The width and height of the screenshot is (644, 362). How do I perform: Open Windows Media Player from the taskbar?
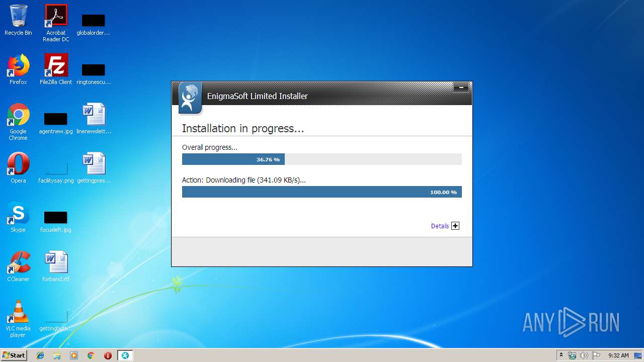pyautogui.click(x=74, y=355)
